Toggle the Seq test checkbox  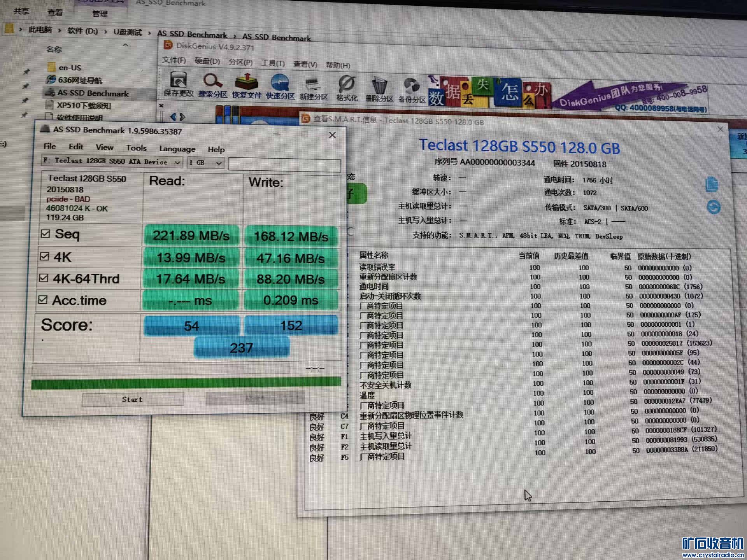click(x=46, y=233)
